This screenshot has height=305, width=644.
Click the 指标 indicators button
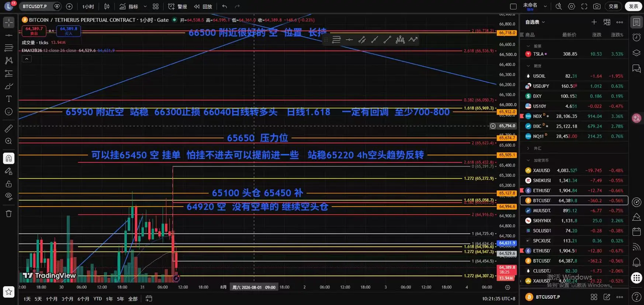(129, 6)
